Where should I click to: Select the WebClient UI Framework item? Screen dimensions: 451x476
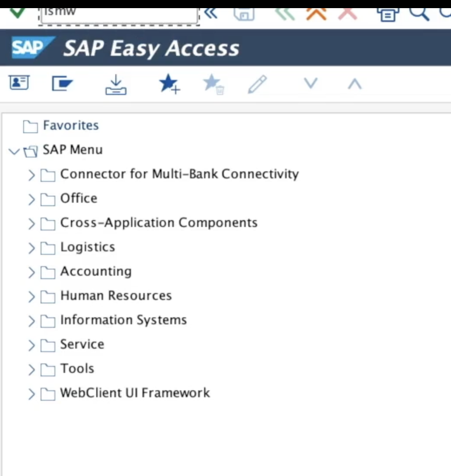click(x=134, y=393)
